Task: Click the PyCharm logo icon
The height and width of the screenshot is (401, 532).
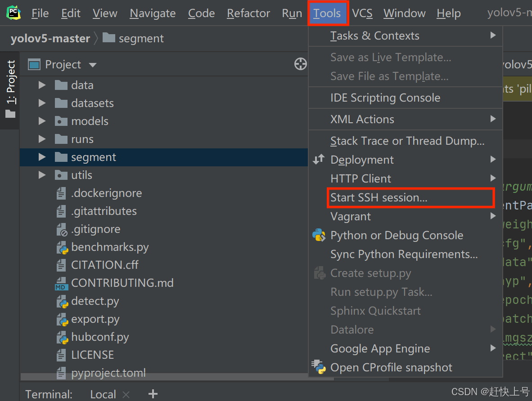Action: click(14, 13)
